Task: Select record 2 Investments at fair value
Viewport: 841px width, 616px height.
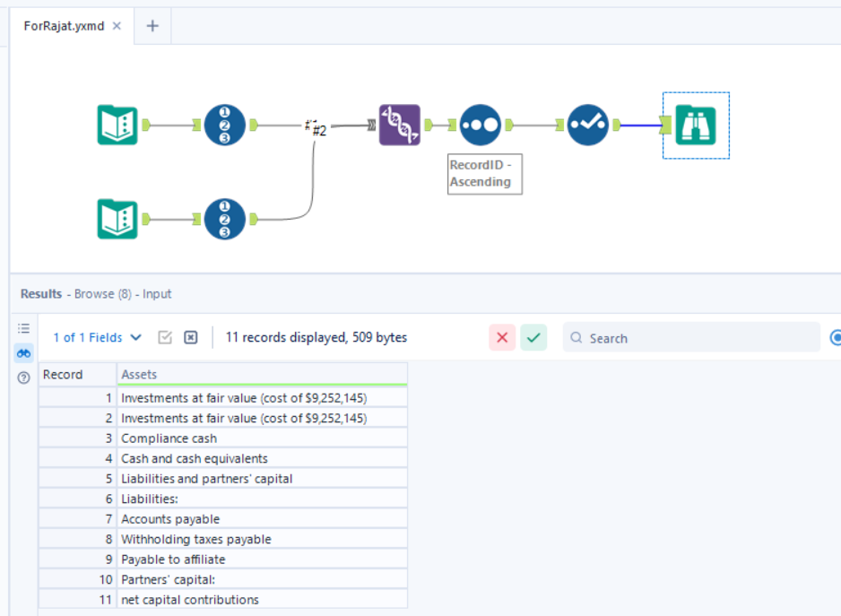Action: click(x=263, y=418)
